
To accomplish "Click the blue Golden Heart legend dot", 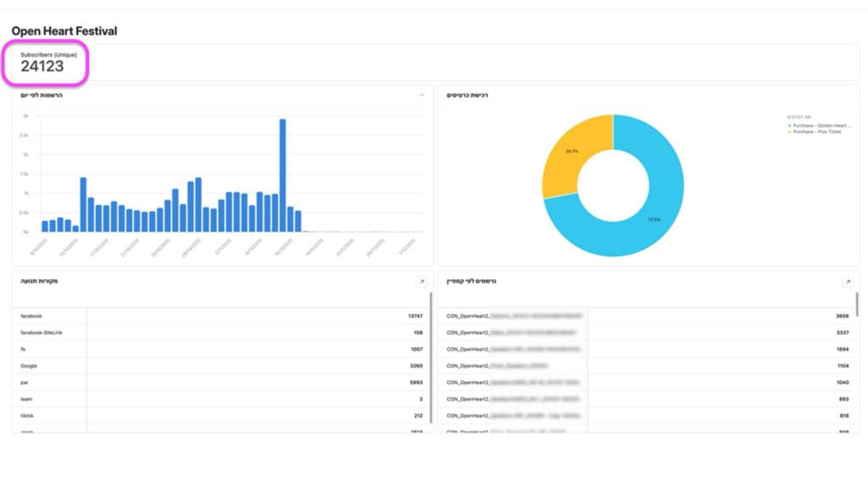I will (x=789, y=126).
